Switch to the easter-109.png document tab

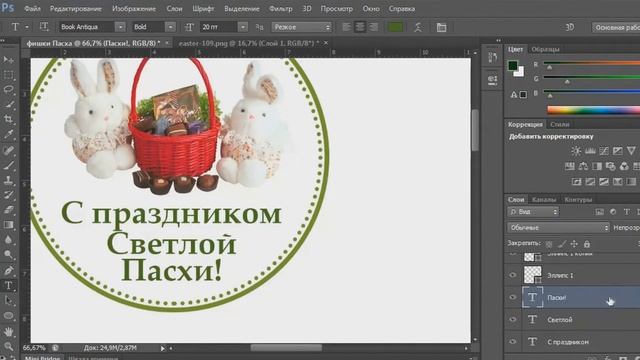click(x=249, y=43)
